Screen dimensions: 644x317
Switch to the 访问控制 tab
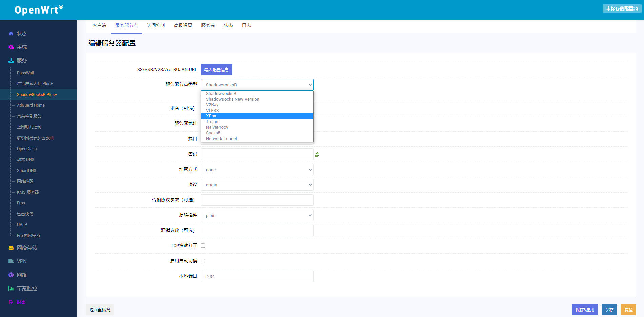coord(156,26)
